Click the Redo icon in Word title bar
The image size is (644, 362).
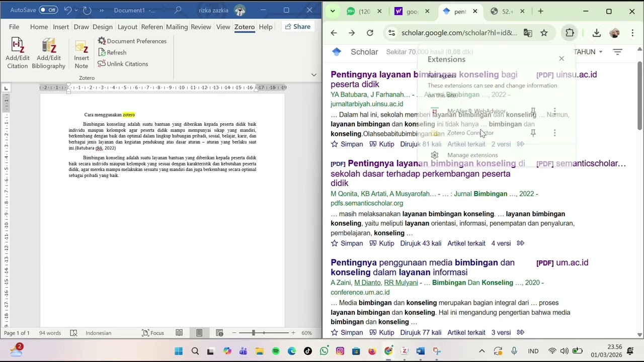tap(87, 10)
